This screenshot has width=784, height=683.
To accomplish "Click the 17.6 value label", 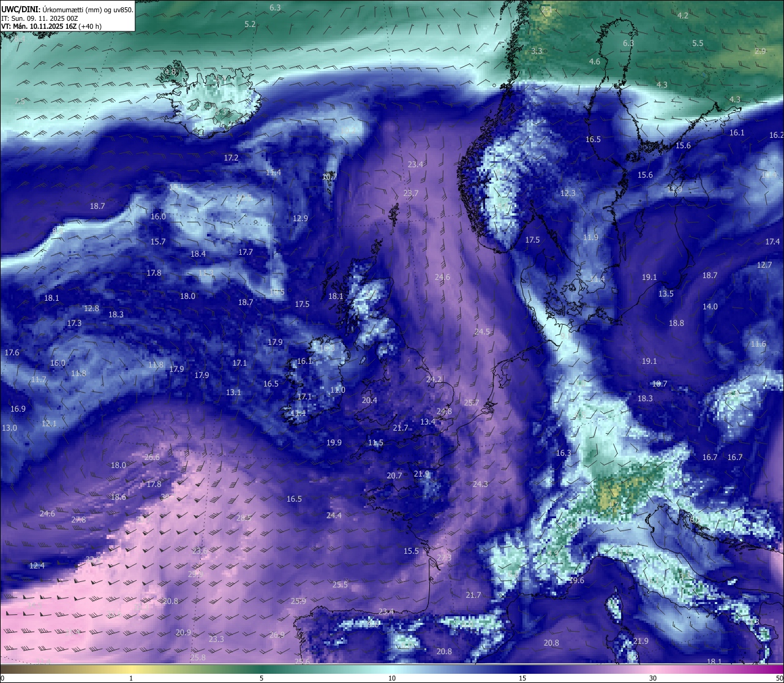I will (x=12, y=352).
